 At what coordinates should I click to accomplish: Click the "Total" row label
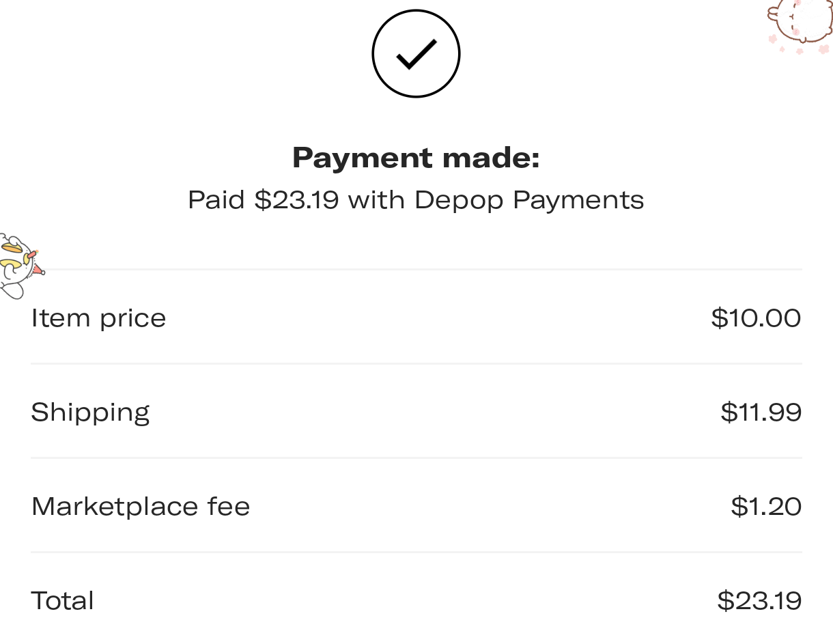[62, 601]
